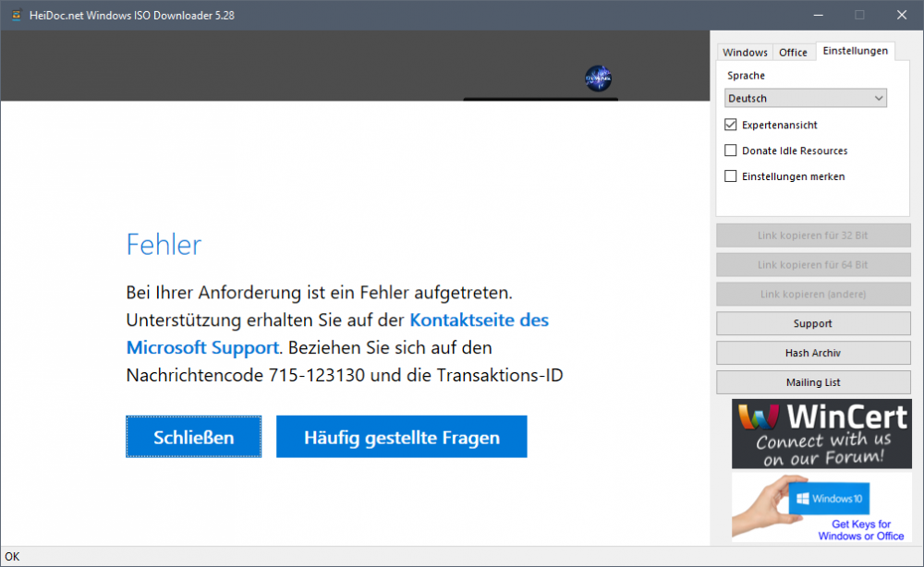Click the Get Keys for Windows or Office link

click(x=861, y=530)
